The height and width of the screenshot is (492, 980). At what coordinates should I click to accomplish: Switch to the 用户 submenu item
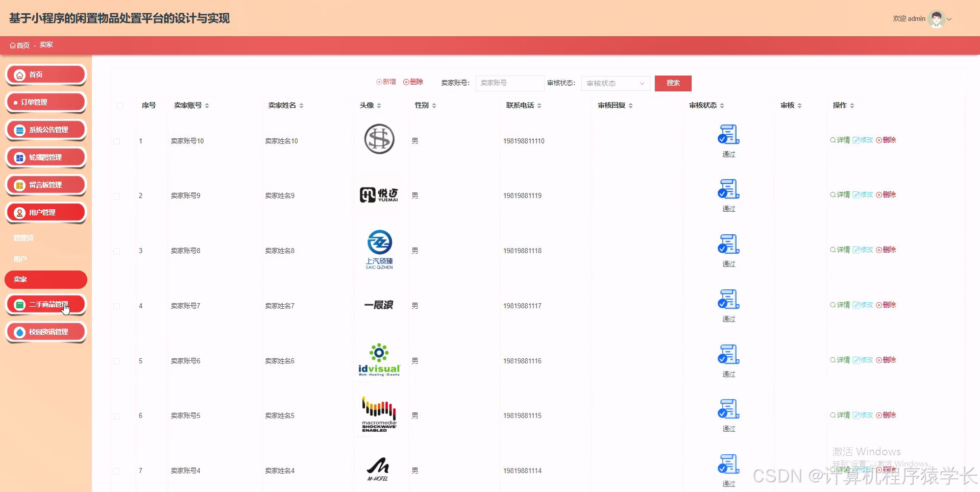[19, 259]
